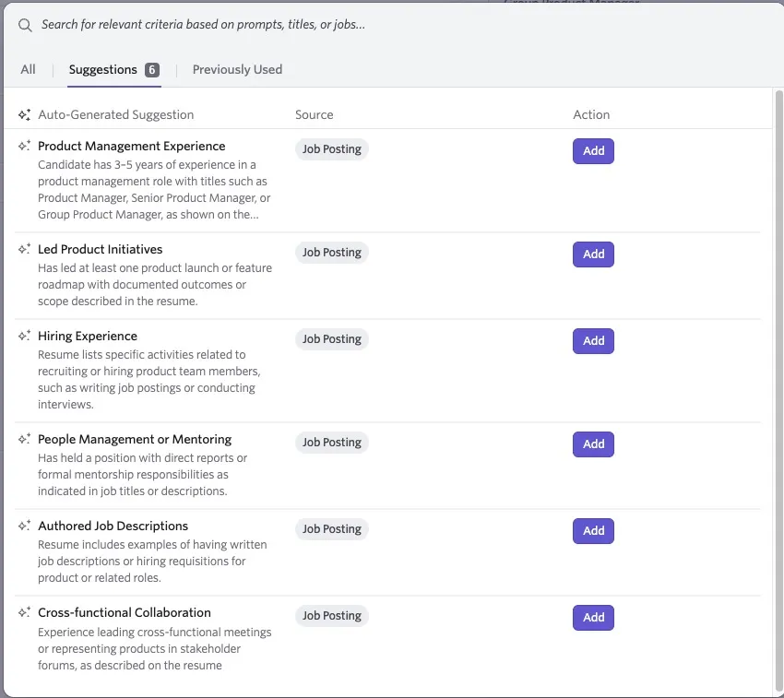Click the vertical scrollbar of the suggestions list
The image size is (784, 698).
click(x=778, y=393)
